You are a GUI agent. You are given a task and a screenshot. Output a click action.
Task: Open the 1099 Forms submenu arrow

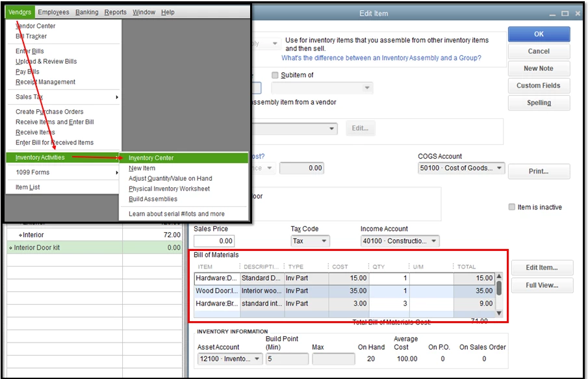[117, 173]
